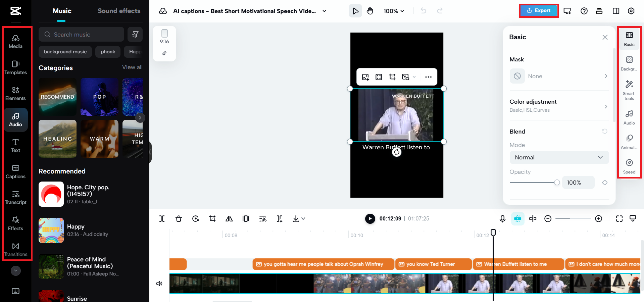Delete the selected clip

[x=179, y=218]
